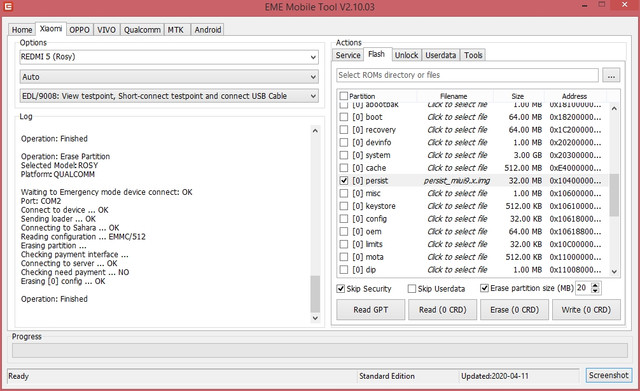Toggle the select-all Partition header checkbox
This screenshot has width=640, height=391.
coord(344,96)
